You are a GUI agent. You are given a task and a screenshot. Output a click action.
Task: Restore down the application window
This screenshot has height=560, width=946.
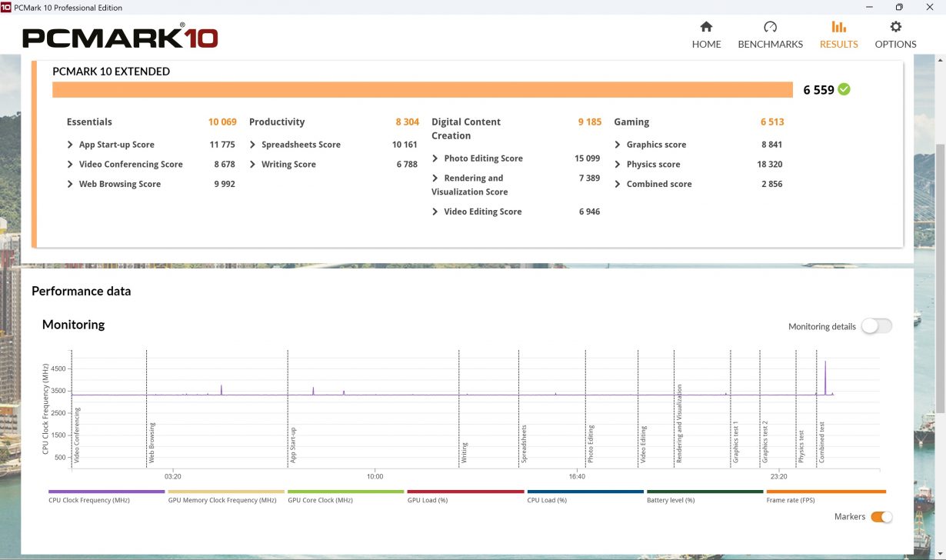[x=898, y=7]
